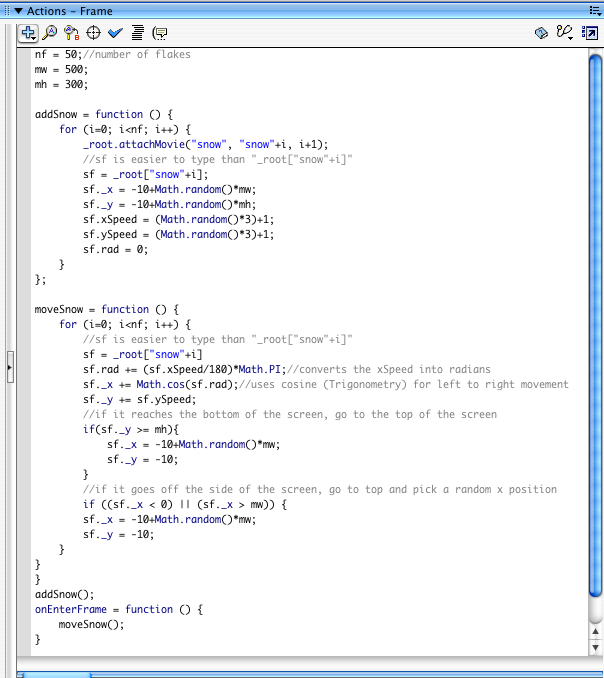Click the scroll down arrow

pyautogui.click(x=595, y=647)
